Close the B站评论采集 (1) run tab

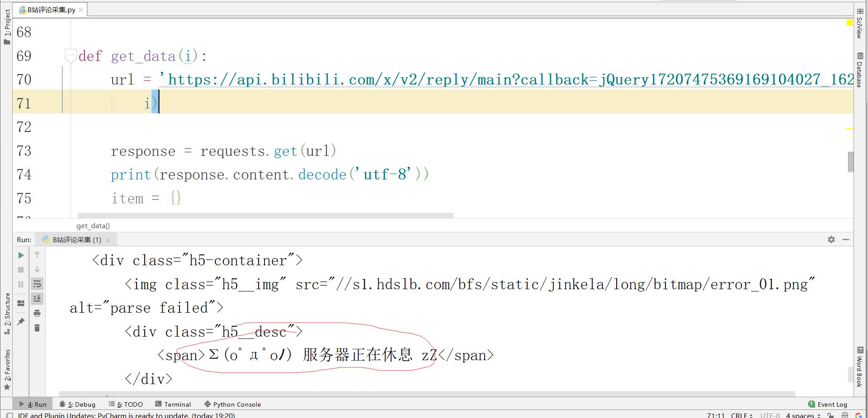point(108,240)
